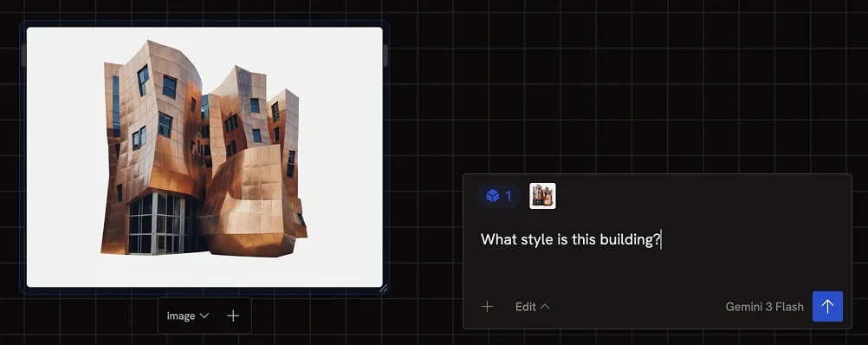Click the blue cube context badge showing 1

498,196
